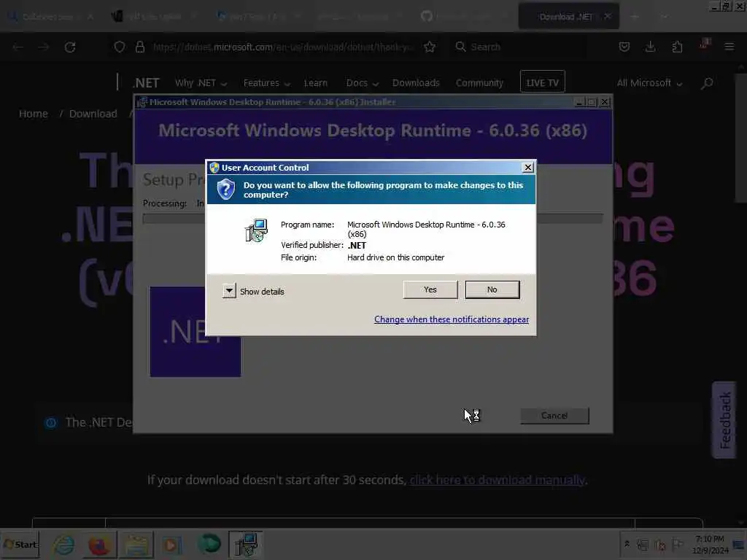Open Firefox from the taskbar

(x=99, y=545)
